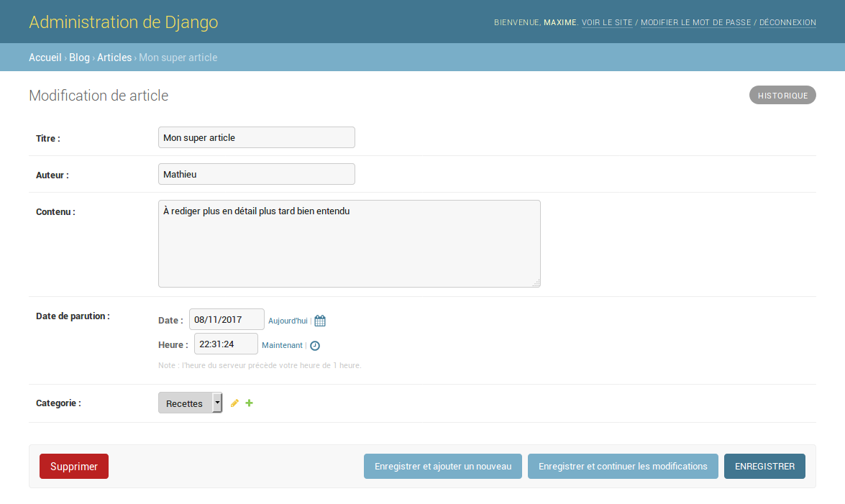
Task: Click the username MAXIME in header
Action: pos(560,22)
